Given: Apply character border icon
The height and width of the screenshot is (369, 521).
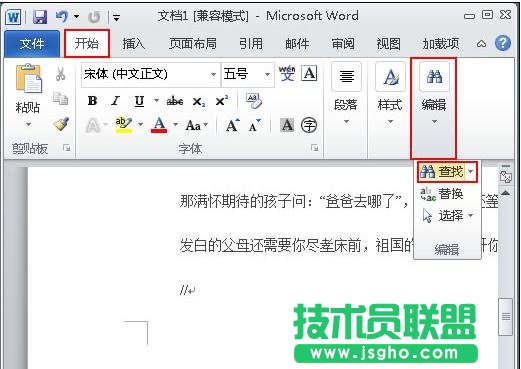Looking at the screenshot, I should (x=309, y=73).
